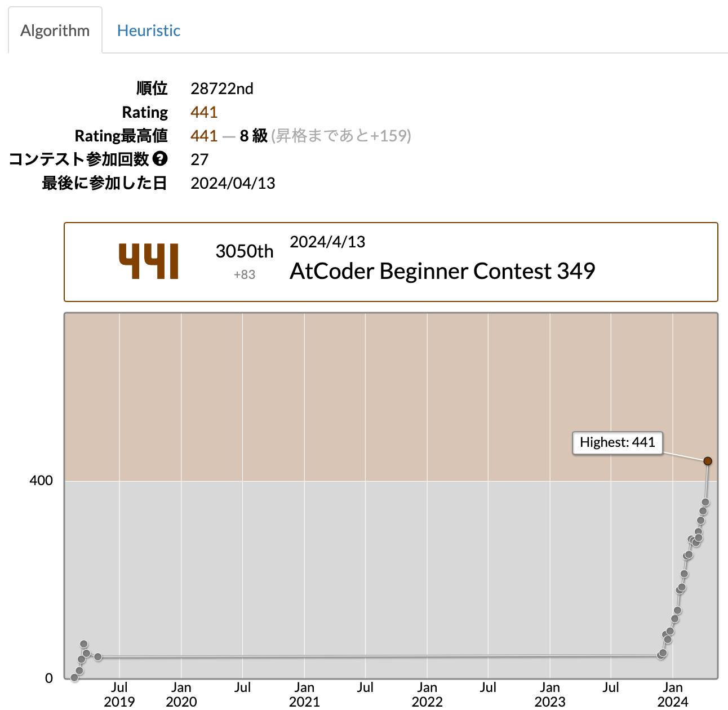Click the 441 value beside Rating label
728x710 pixels.
click(204, 112)
